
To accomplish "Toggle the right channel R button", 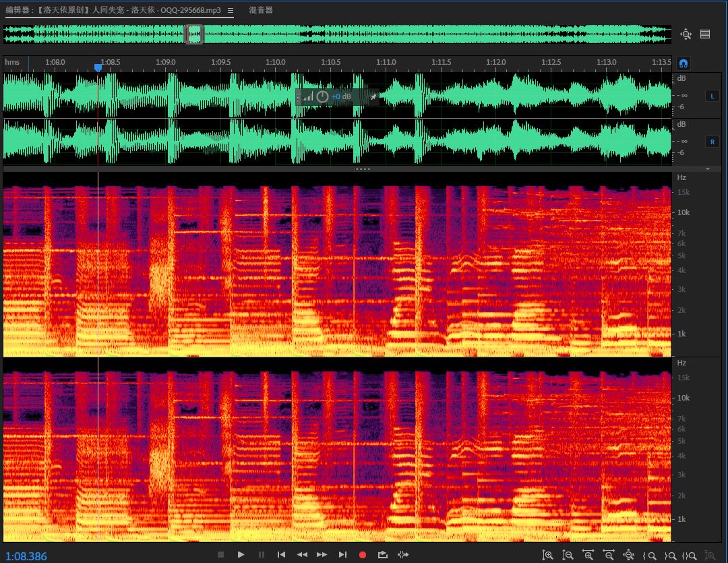I will [712, 142].
